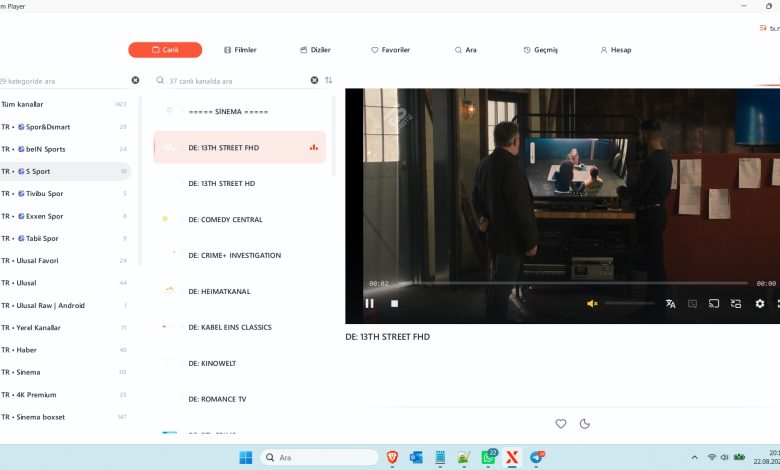Open WhatsApp from taskbar
The height and width of the screenshot is (470, 780).
click(488, 457)
